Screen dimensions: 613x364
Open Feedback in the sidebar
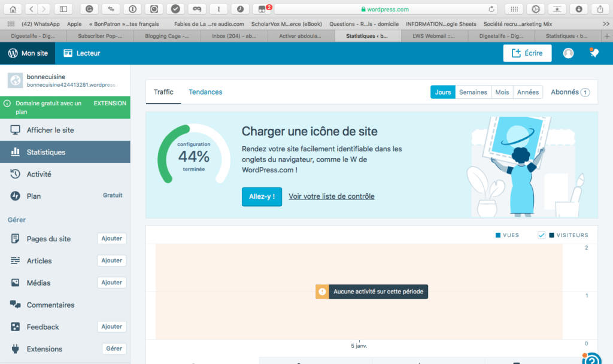pyautogui.click(x=43, y=327)
